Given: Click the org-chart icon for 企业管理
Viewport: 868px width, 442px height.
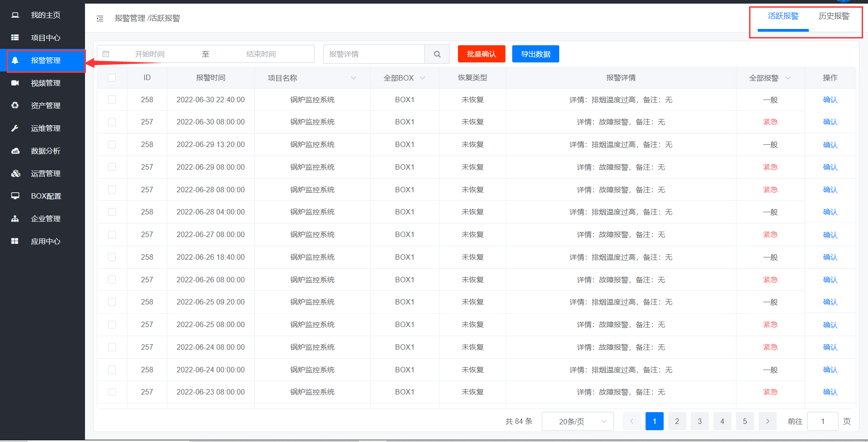Looking at the screenshot, I should tap(15, 219).
